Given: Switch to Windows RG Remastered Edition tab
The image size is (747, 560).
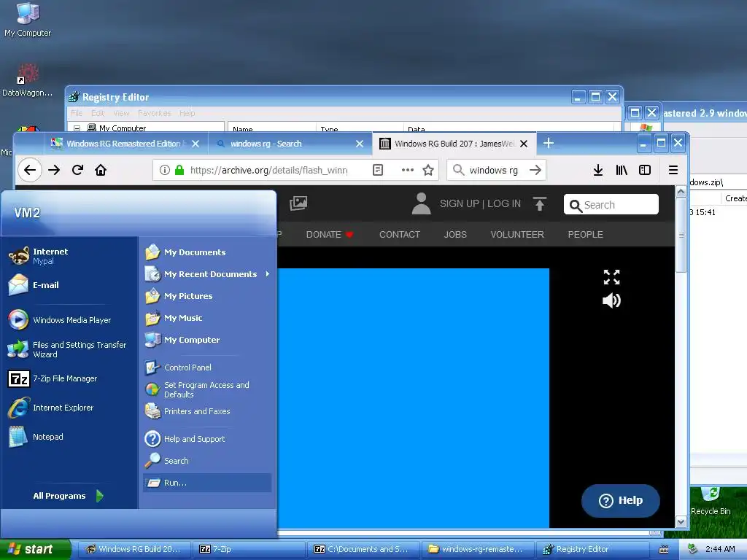Looking at the screenshot, I should (x=124, y=144).
